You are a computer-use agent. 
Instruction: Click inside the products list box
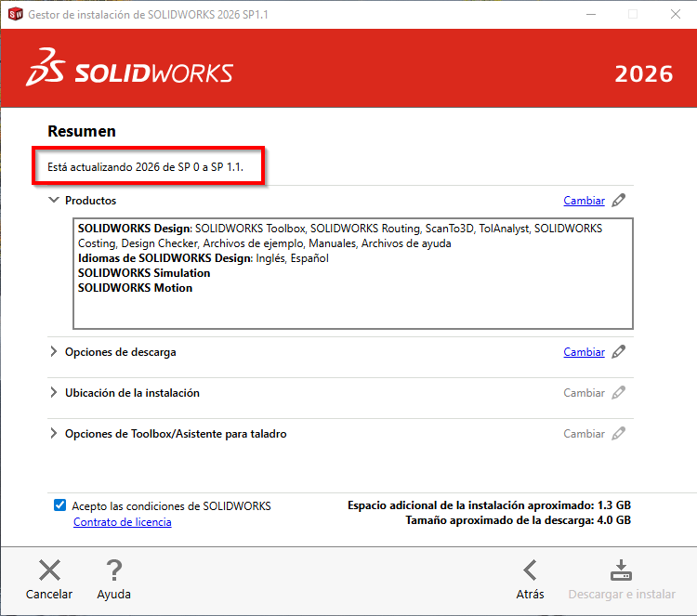pos(353,307)
